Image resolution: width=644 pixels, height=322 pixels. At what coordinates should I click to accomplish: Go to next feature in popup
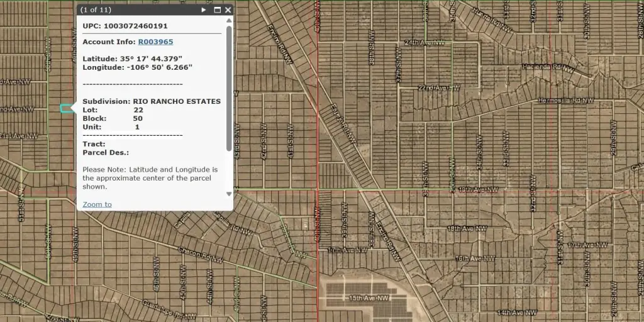204,10
